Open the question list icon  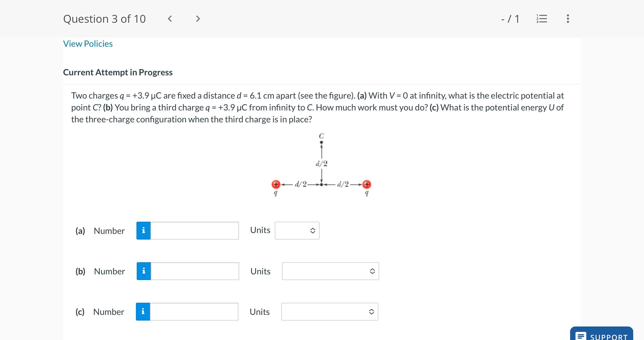(542, 19)
